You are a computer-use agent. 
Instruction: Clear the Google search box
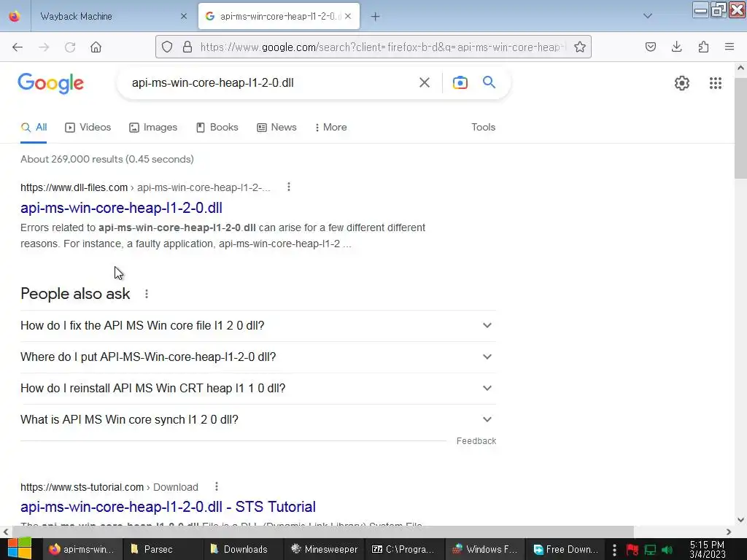point(425,82)
